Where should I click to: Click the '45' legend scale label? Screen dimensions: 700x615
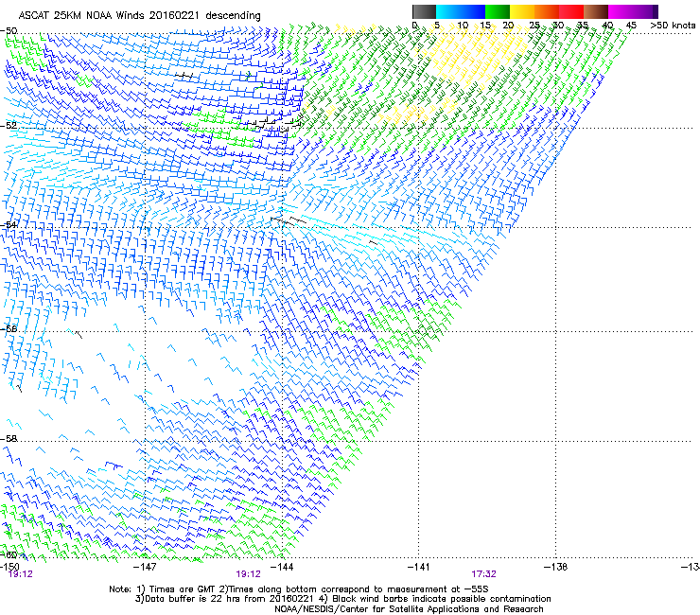click(630, 25)
